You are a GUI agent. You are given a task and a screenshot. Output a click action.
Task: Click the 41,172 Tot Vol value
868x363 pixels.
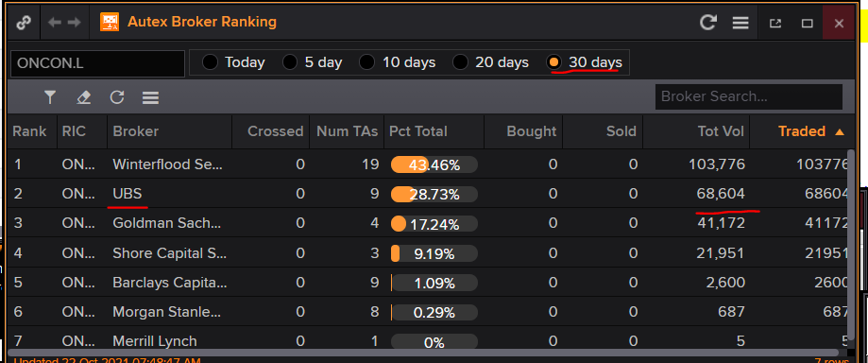coord(721,223)
